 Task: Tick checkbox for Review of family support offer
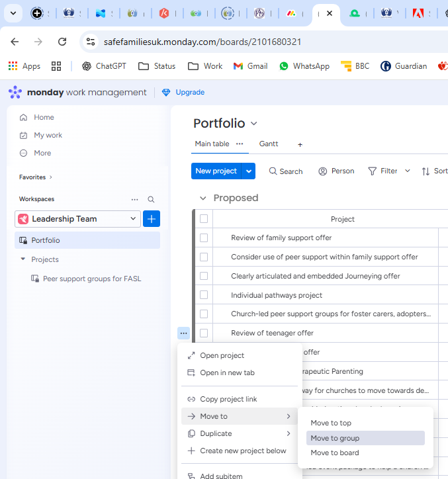pos(204,238)
